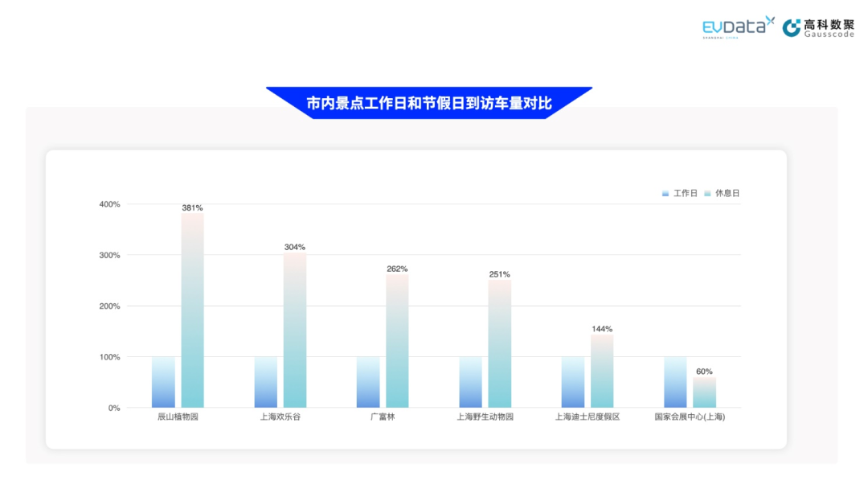Select the 304% bar for 上海欢乐谷
The width and height of the screenshot is (868, 489).
[x=295, y=331]
